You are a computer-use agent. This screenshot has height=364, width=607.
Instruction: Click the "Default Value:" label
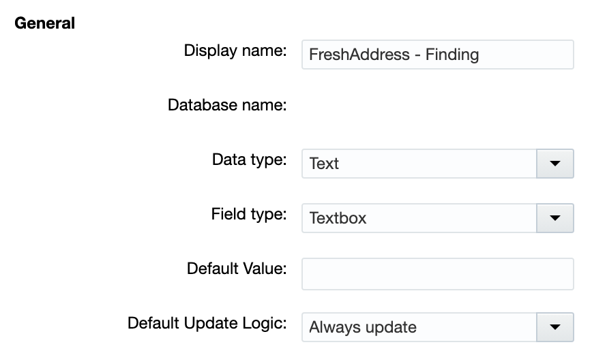pyautogui.click(x=237, y=269)
